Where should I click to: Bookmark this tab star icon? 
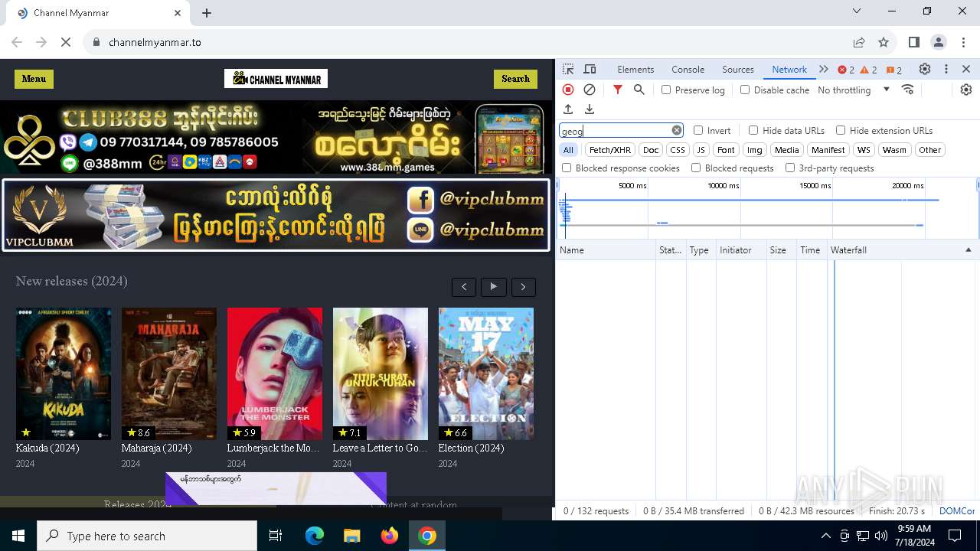tap(884, 42)
